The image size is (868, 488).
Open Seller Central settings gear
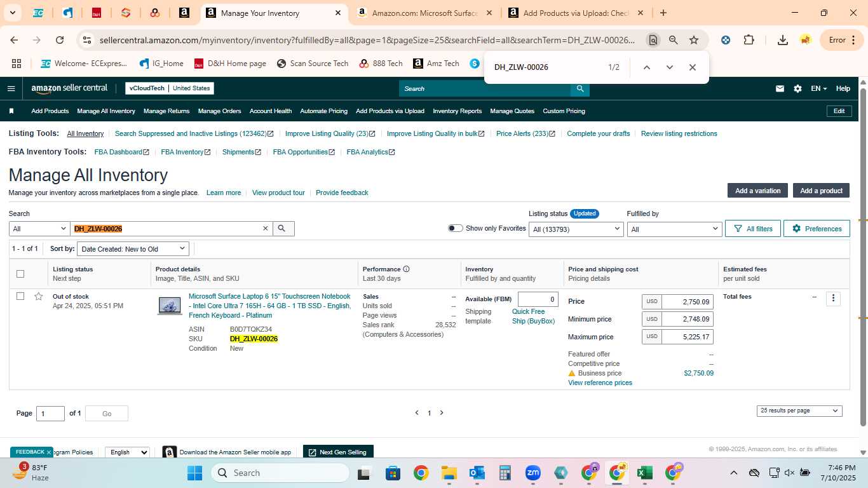pos(797,88)
